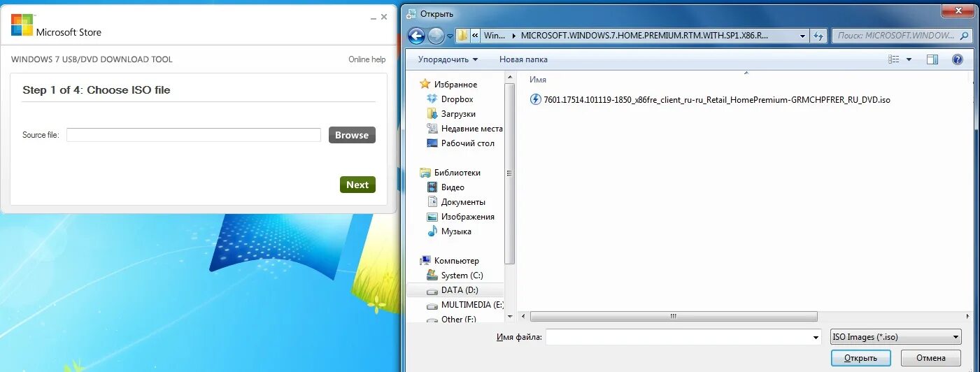
Task: Open Dropbox in favorites
Action: tap(457, 99)
